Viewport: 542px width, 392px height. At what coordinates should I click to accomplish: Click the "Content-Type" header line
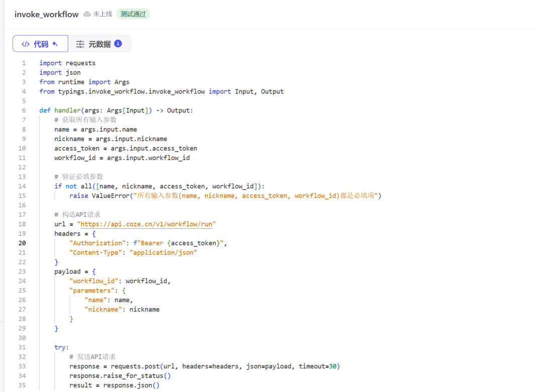pyautogui.click(x=133, y=252)
